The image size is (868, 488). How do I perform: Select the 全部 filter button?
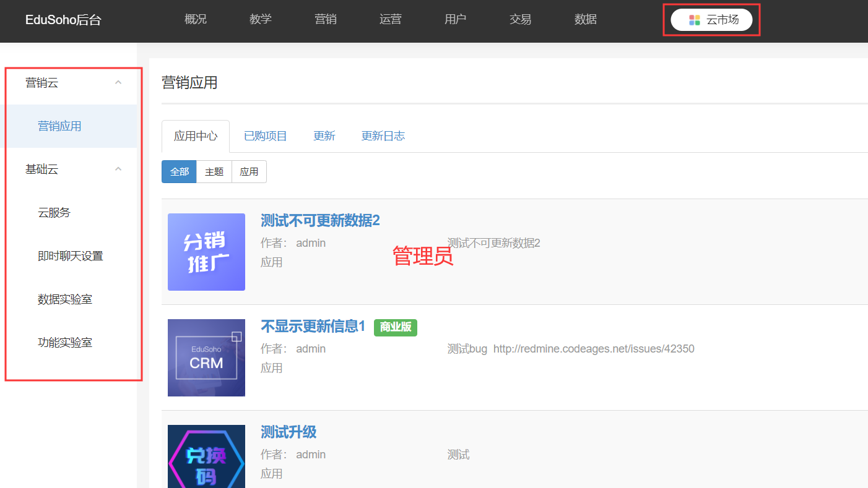[179, 172]
